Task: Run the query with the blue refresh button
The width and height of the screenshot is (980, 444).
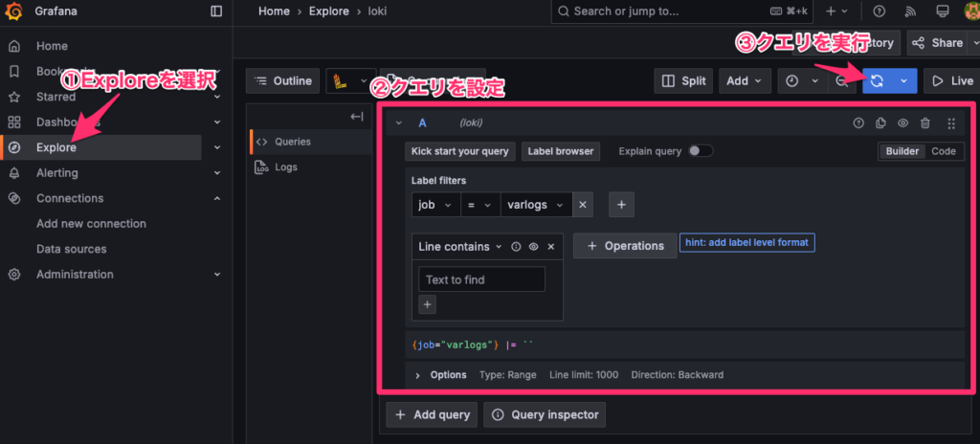Action: tap(877, 80)
